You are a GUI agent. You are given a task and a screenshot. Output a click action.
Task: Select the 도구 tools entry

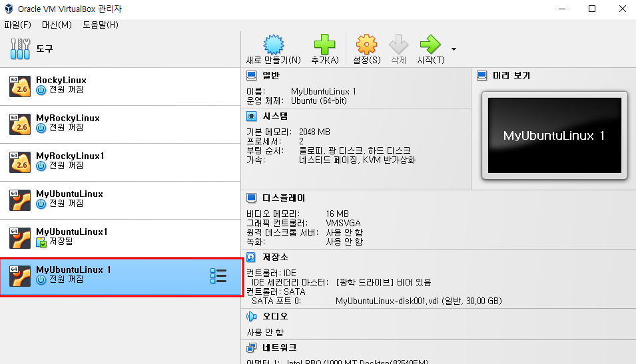click(x=120, y=49)
